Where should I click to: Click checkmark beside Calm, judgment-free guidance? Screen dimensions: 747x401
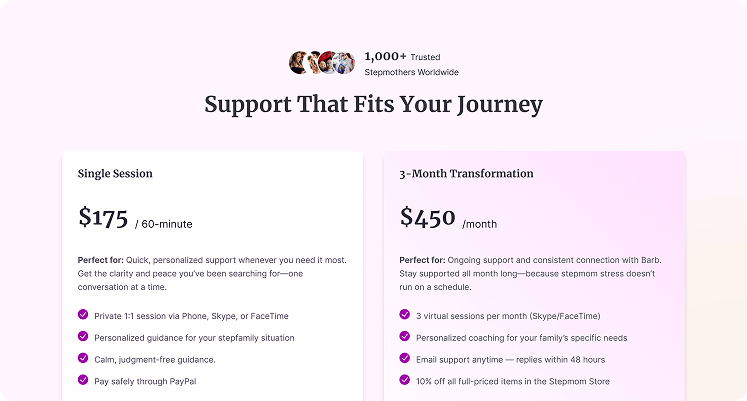coord(83,358)
